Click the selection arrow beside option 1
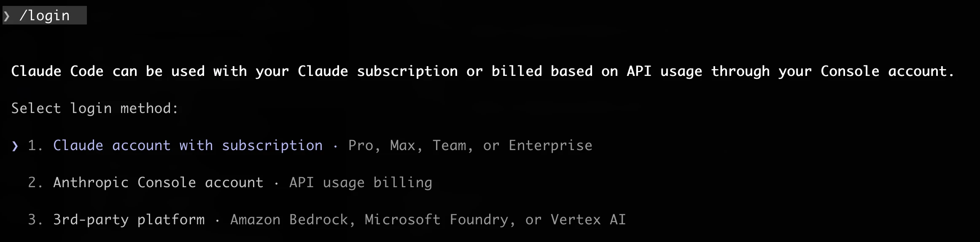This screenshot has height=242, width=980. click(15, 146)
